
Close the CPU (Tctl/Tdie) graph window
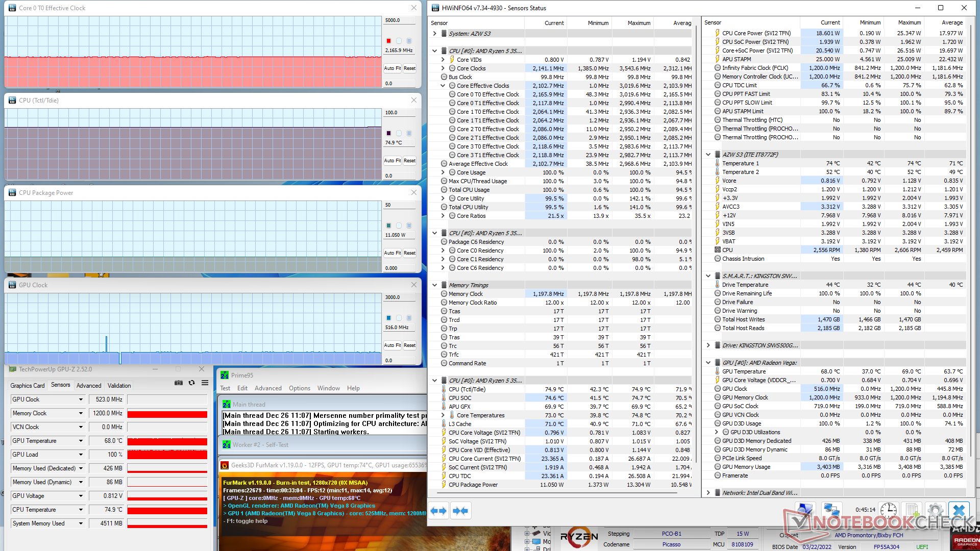tap(414, 100)
